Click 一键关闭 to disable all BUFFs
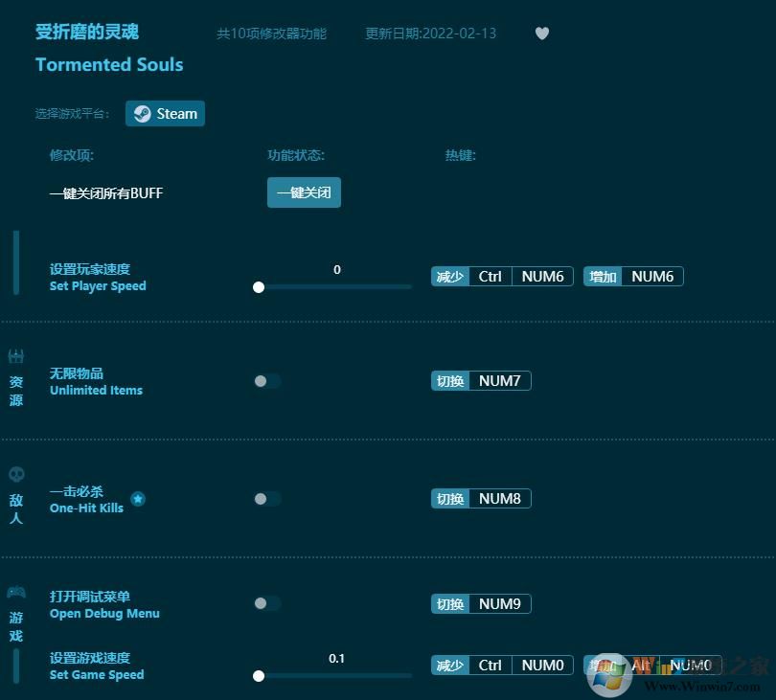This screenshot has height=700, width=776. click(304, 192)
